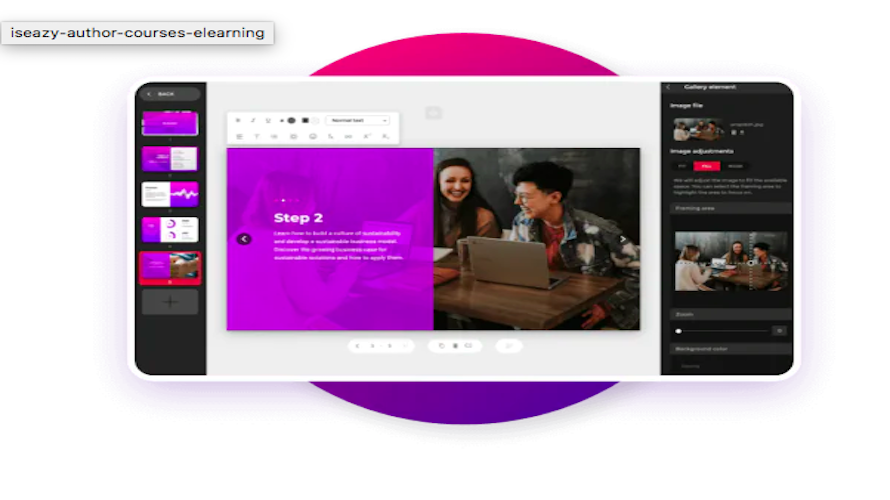Pick the dark round text color swatch

(x=291, y=120)
